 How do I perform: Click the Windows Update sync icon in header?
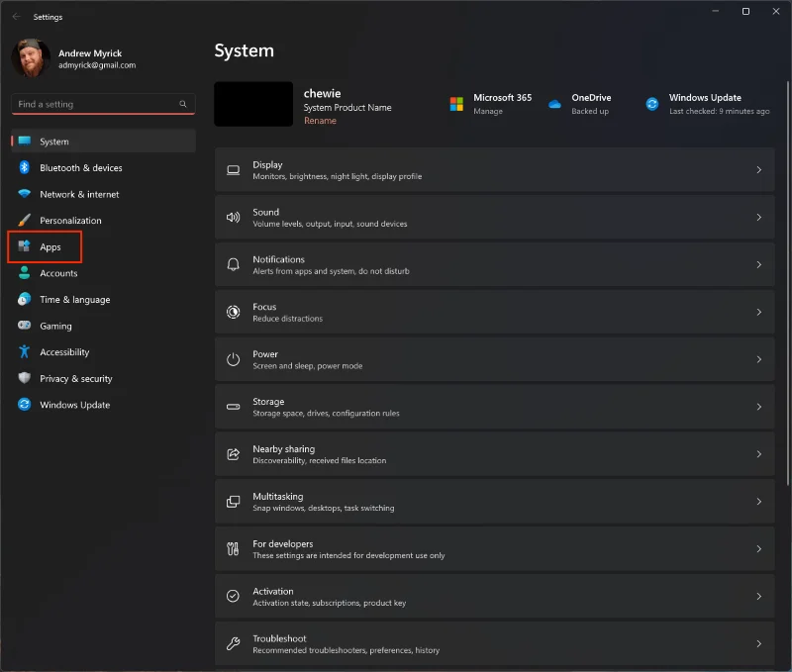652,104
